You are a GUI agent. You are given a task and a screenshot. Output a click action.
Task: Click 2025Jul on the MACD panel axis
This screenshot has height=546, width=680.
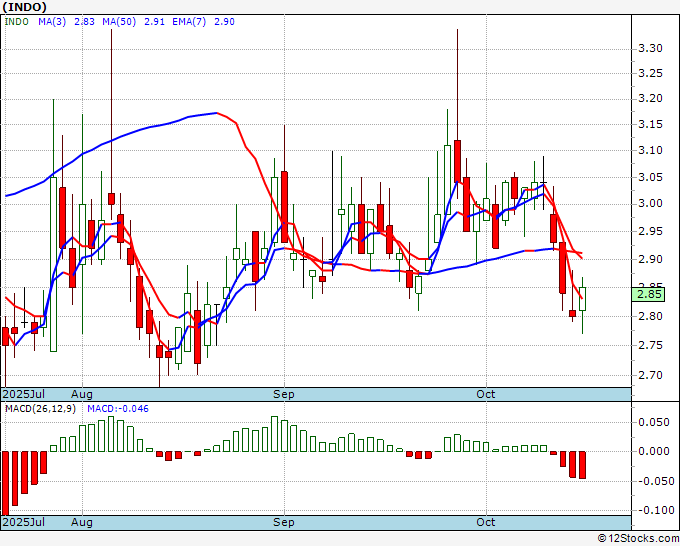(x=24, y=522)
